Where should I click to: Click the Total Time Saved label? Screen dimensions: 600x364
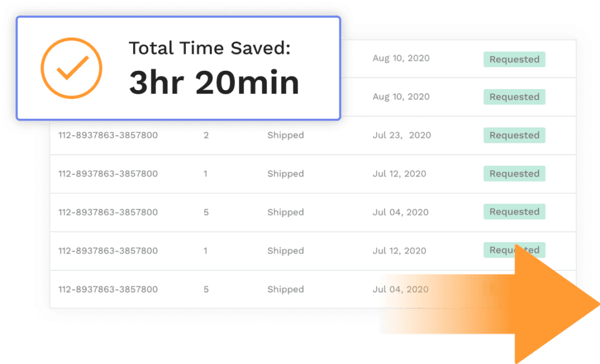tap(209, 48)
